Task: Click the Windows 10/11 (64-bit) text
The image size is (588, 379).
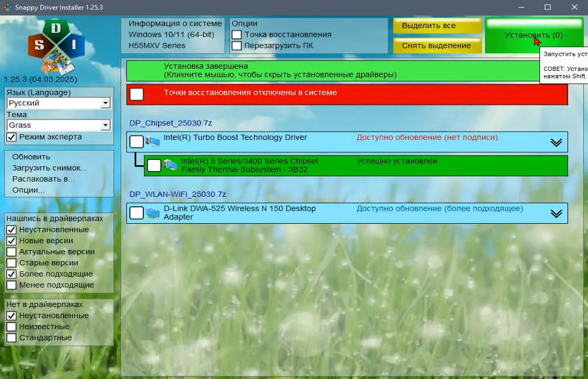Action: [171, 35]
